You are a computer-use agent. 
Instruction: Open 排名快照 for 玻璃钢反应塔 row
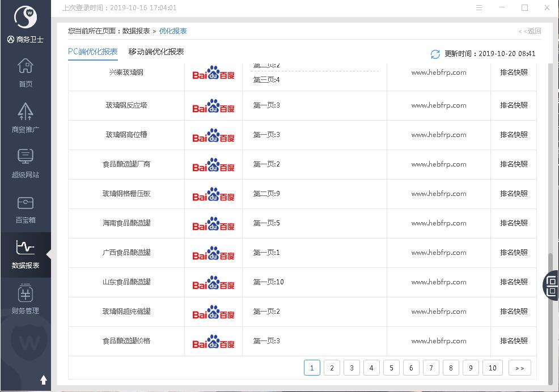pyautogui.click(x=514, y=105)
